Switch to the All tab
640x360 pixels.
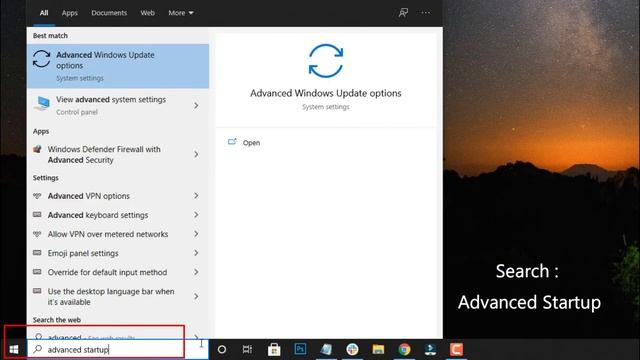coord(44,13)
